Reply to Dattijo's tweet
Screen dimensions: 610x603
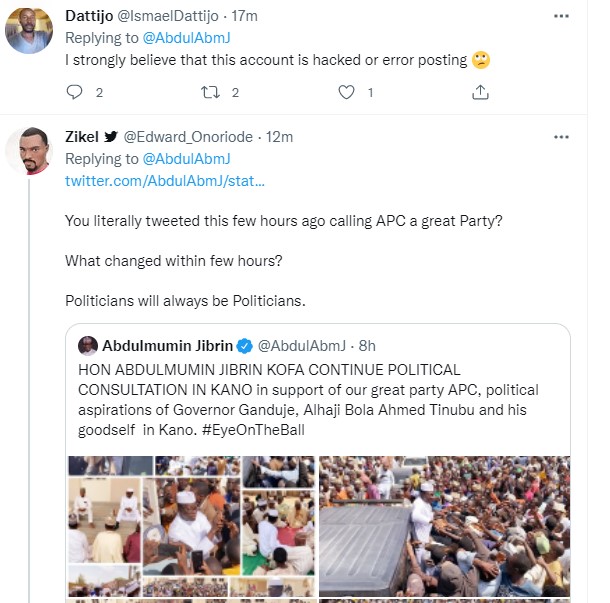tap(74, 93)
